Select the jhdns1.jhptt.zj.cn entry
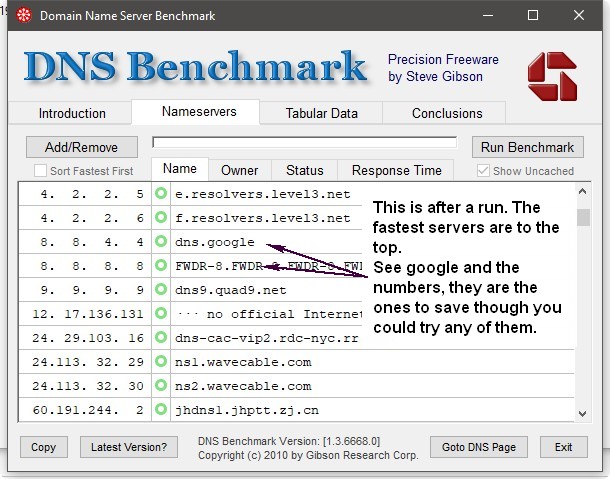The height and width of the screenshot is (479, 610). (247, 410)
